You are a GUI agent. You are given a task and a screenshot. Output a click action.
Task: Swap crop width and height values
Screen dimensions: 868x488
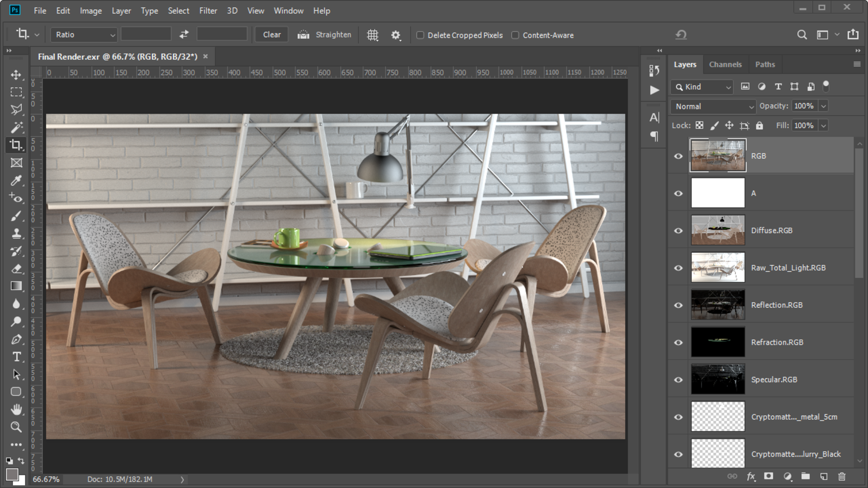pyautogui.click(x=184, y=35)
